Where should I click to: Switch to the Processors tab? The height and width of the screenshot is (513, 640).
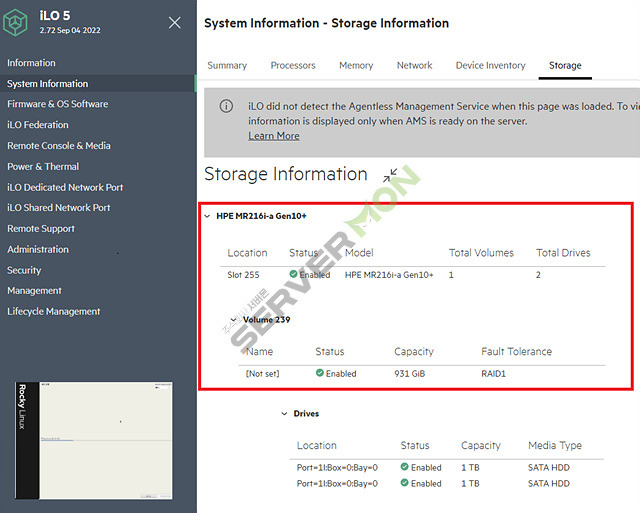click(293, 65)
